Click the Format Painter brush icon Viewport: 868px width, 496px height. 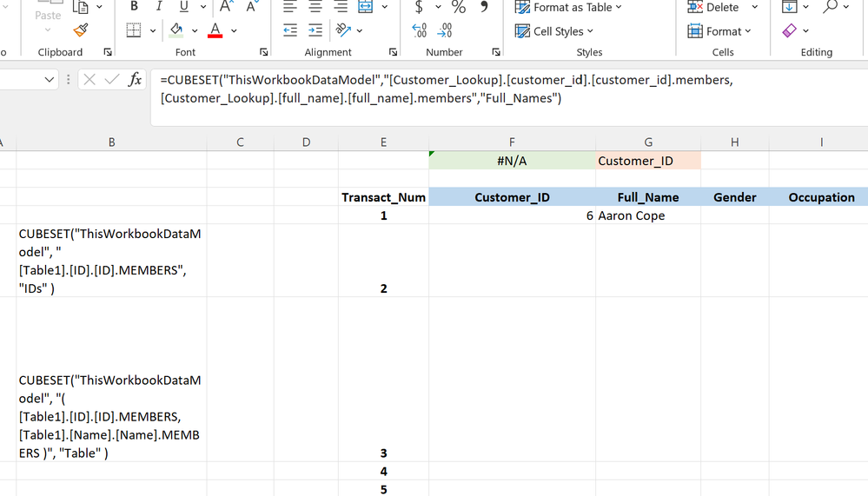pyautogui.click(x=81, y=30)
